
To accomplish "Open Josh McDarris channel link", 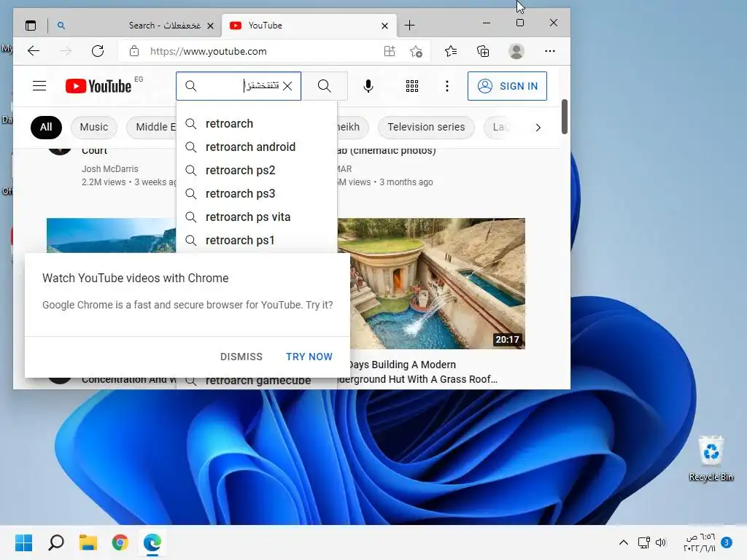I will (x=110, y=169).
